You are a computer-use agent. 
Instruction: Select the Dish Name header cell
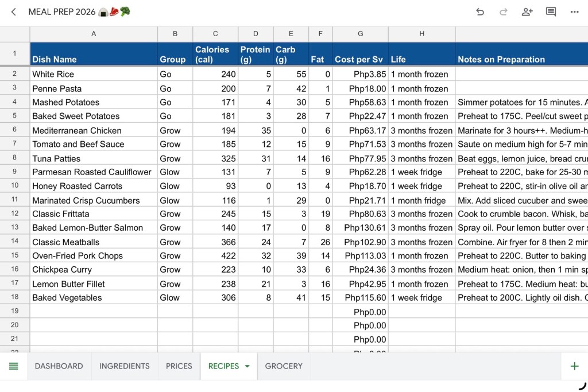click(x=94, y=54)
